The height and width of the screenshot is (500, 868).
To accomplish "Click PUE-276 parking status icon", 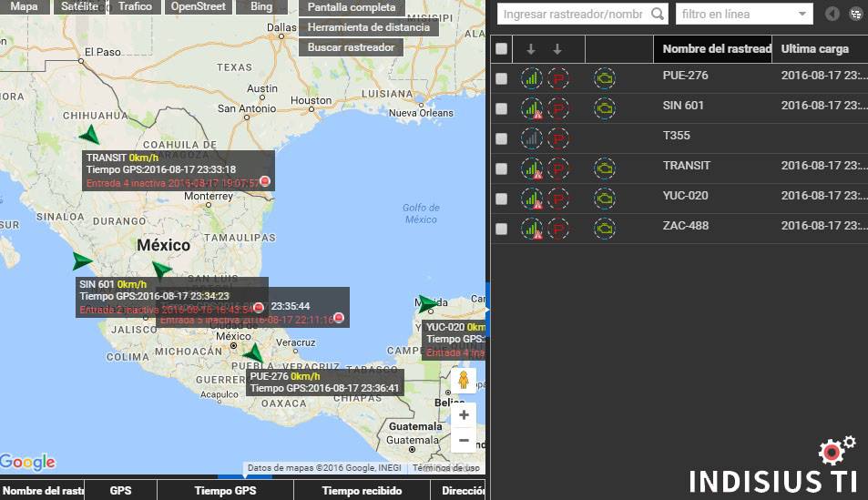I will coord(558,78).
